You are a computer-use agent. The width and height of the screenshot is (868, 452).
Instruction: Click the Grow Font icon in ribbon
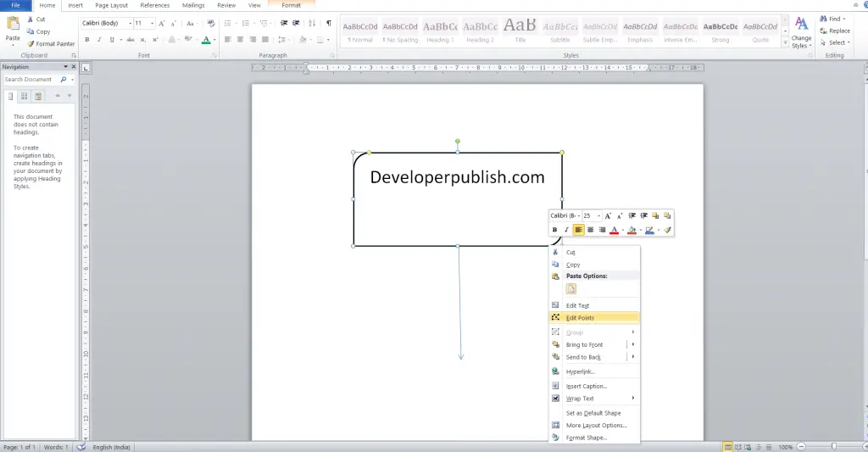[162, 23]
